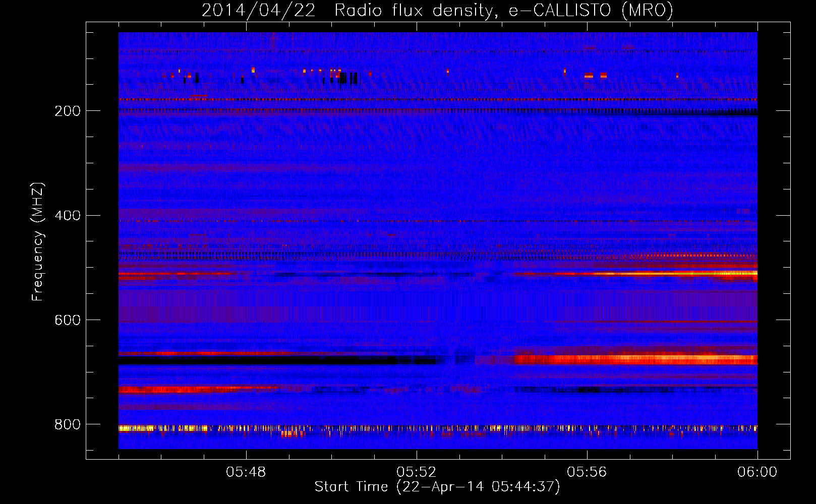Click the 05:48 time axis label
816x504 pixels.
[246, 472]
